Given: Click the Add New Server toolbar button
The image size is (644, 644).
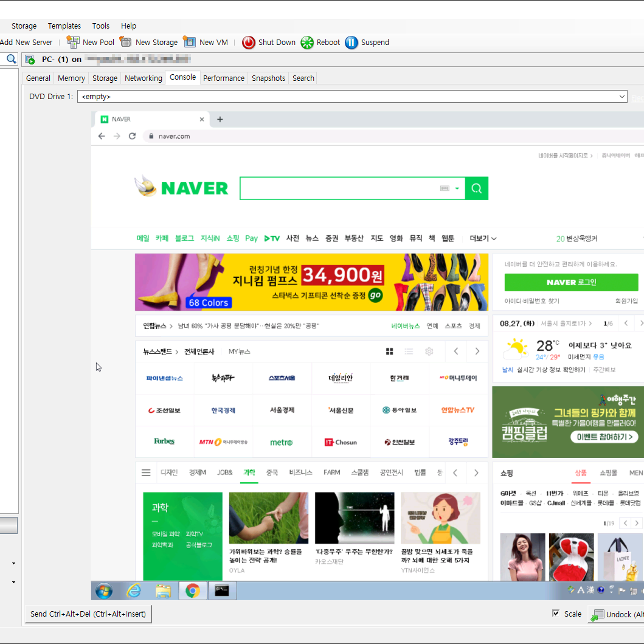Looking at the screenshot, I should (26, 43).
